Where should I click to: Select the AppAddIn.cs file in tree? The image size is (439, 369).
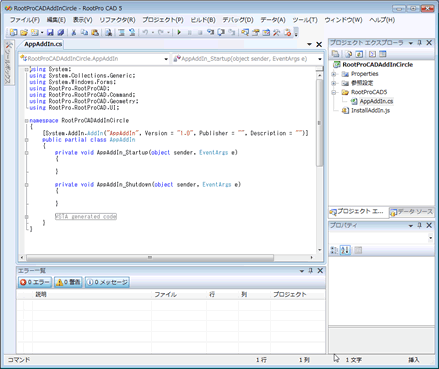coord(376,101)
